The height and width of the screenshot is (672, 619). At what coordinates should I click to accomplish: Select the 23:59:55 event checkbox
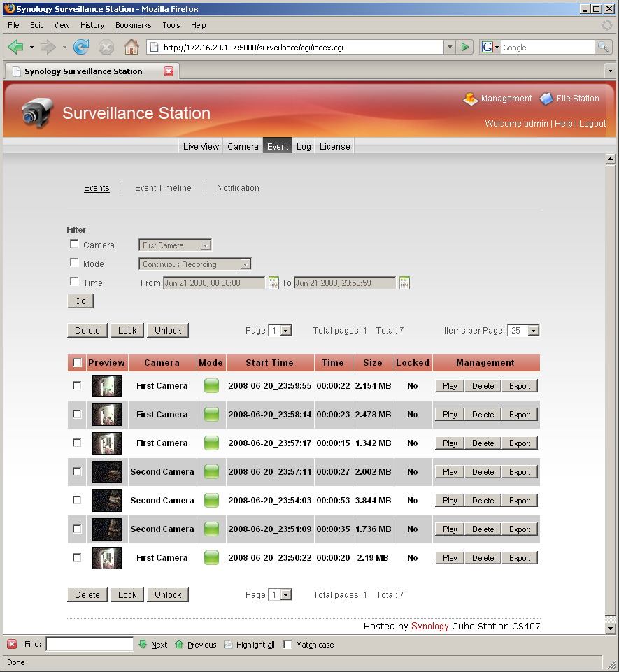[x=77, y=386]
